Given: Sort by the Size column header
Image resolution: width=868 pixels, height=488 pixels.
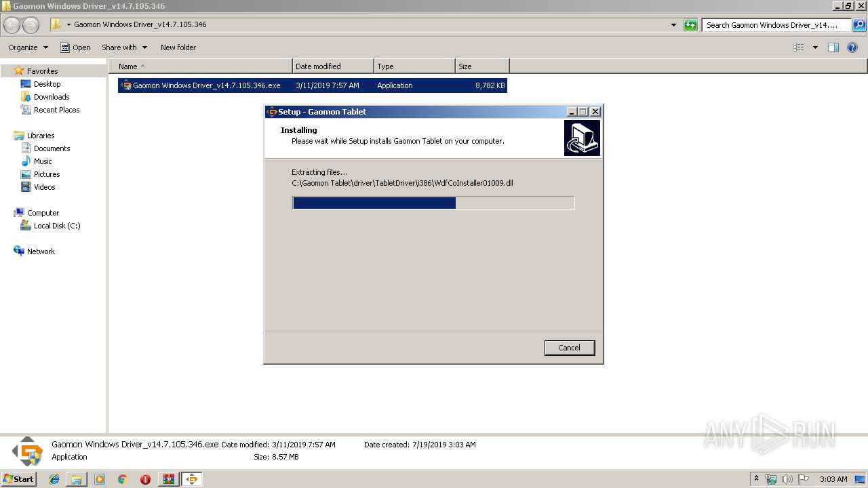Looking at the screenshot, I should [x=482, y=66].
